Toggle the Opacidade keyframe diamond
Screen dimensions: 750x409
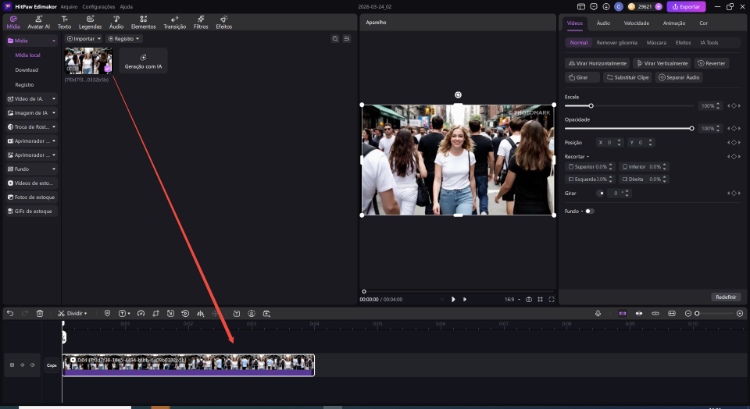point(734,128)
